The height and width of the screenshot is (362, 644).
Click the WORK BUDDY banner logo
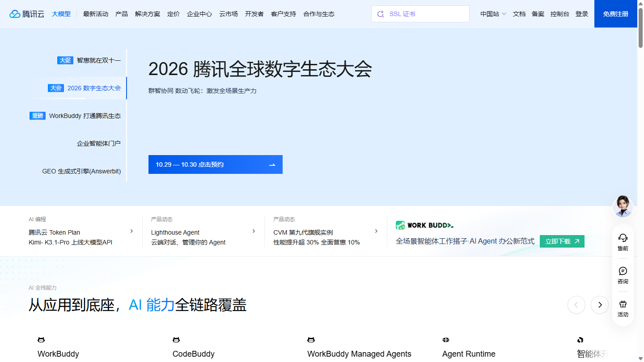pyautogui.click(x=424, y=225)
